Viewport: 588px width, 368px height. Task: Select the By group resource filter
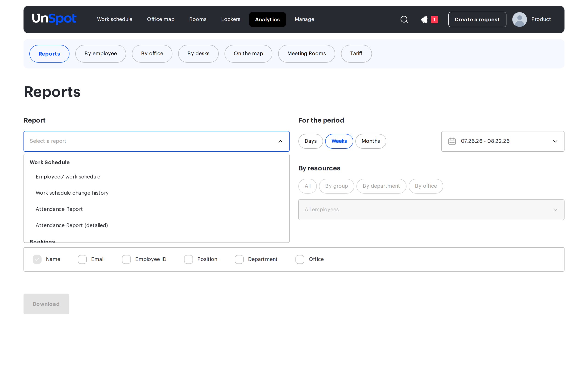336,186
